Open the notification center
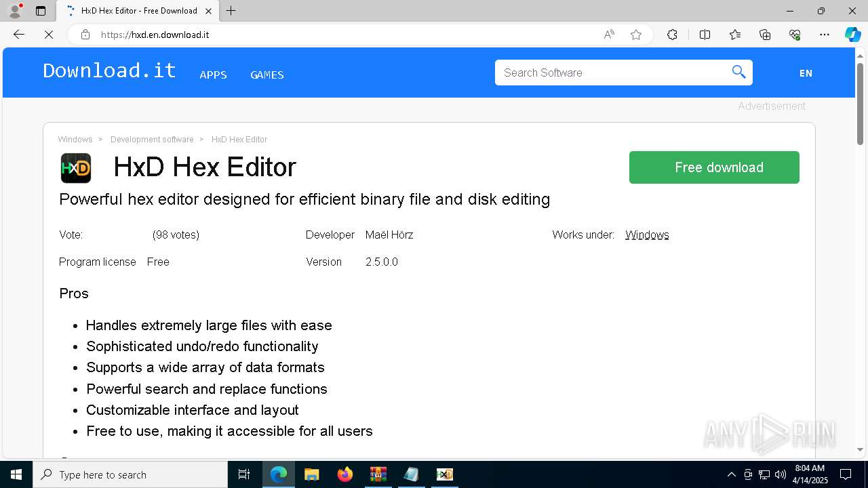 [x=846, y=474]
